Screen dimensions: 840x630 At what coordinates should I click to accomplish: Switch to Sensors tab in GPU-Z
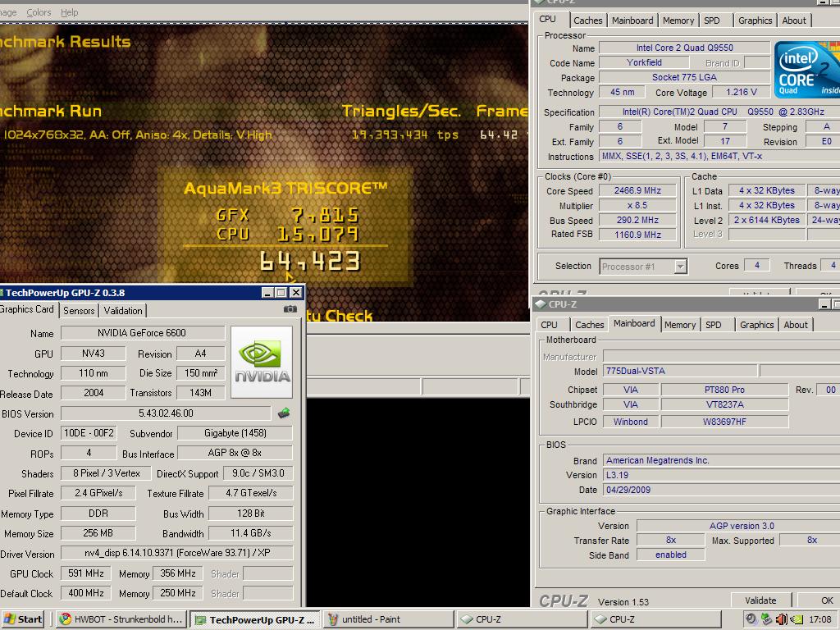tap(79, 311)
